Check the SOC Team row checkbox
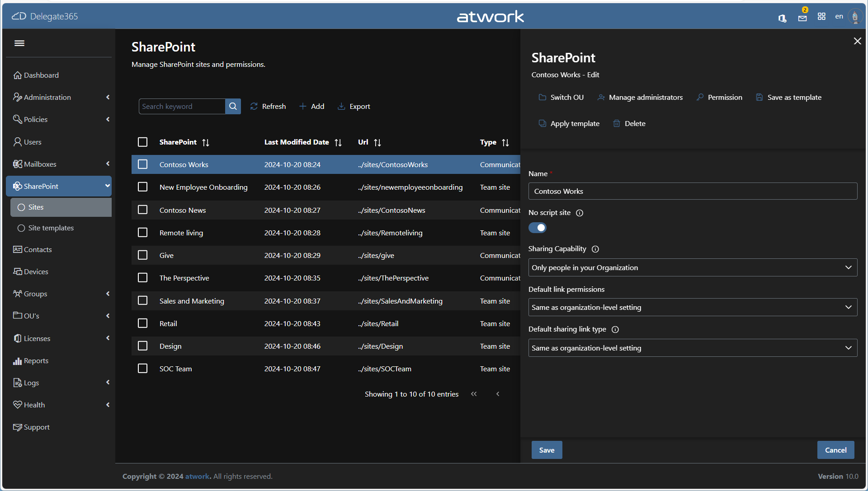This screenshot has width=868, height=491. tap(142, 368)
